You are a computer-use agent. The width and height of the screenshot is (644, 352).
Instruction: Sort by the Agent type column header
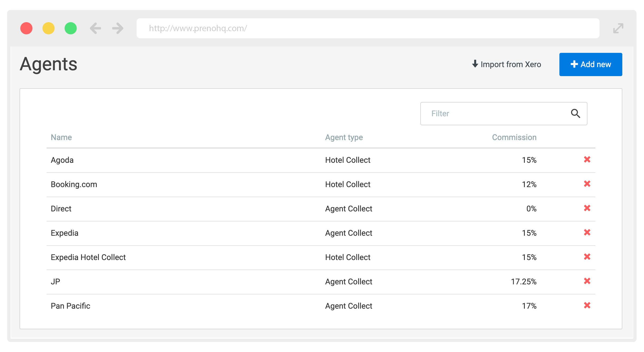(344, 137)
